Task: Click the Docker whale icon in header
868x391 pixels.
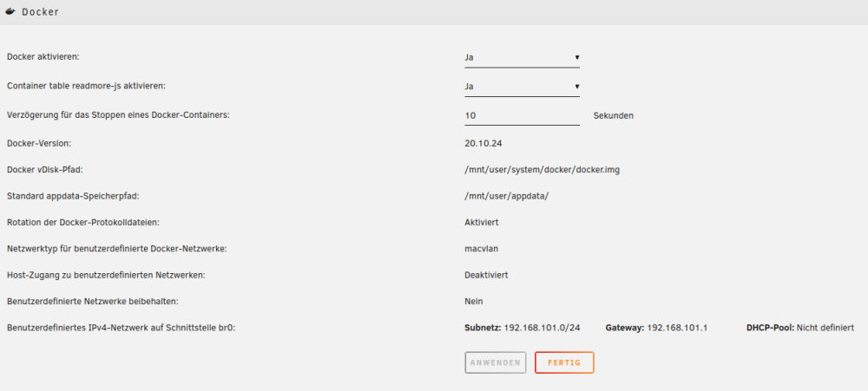Action: click(x=10, y=11)
